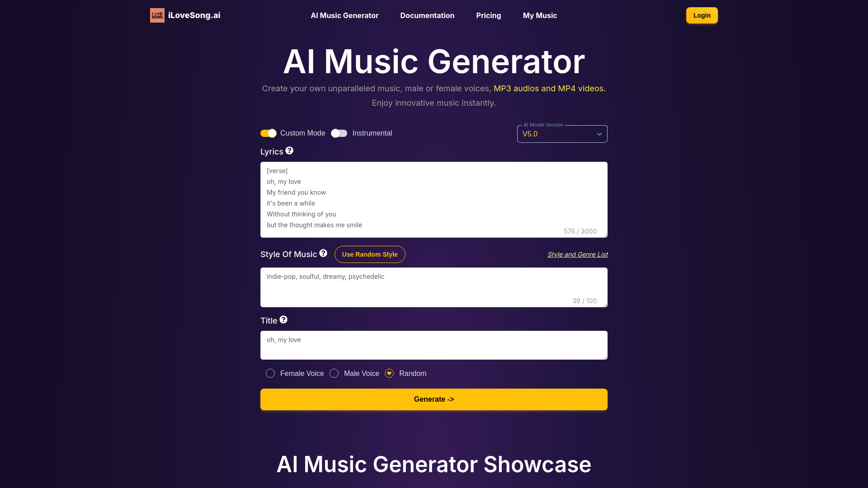
Task: Click the Lyrics help question mark icon
Action: (x=290, y=150)
